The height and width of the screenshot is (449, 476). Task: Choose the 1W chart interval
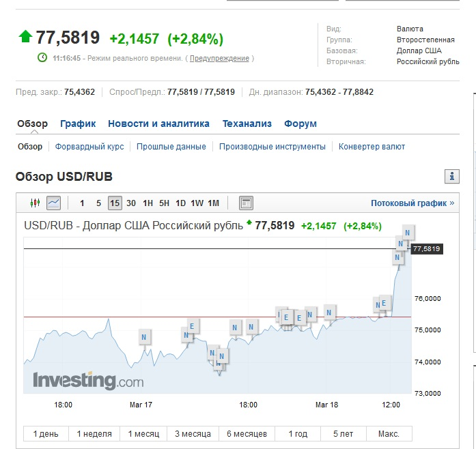pyautogui.click(x=197, y=203)
